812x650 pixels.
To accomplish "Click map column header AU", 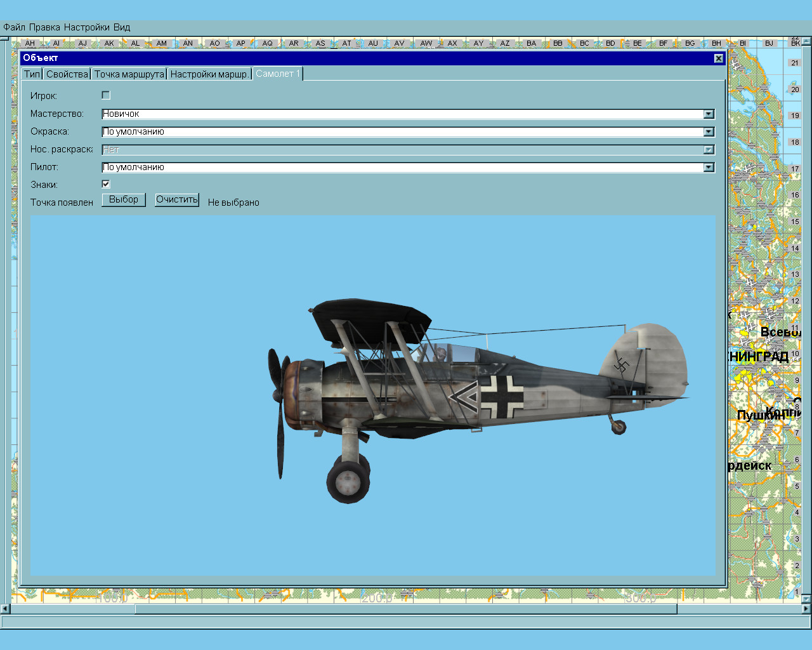I will click(373, 43).
